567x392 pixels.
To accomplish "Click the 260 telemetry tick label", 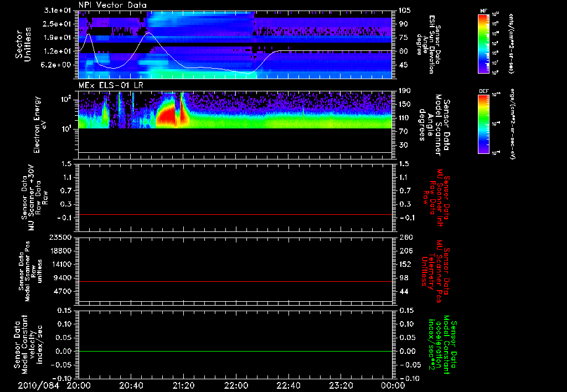I will 405,237.
